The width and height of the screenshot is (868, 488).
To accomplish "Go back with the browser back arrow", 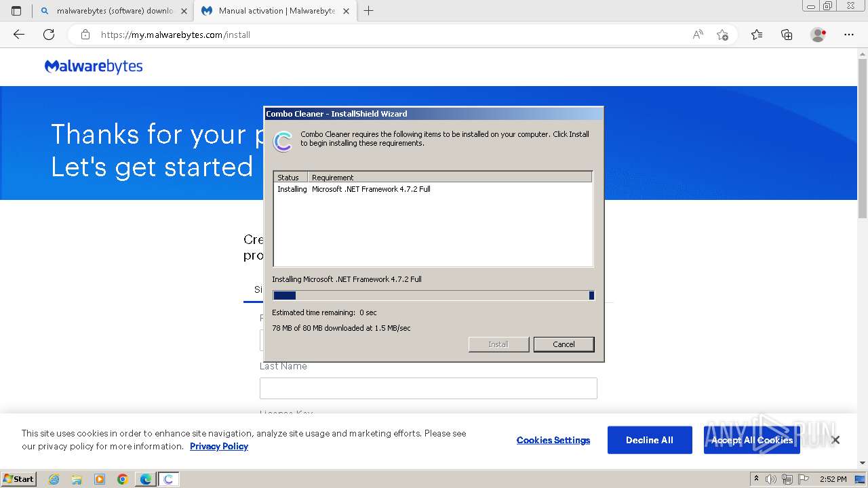I will pyautogui.click(x=19, y=35).
